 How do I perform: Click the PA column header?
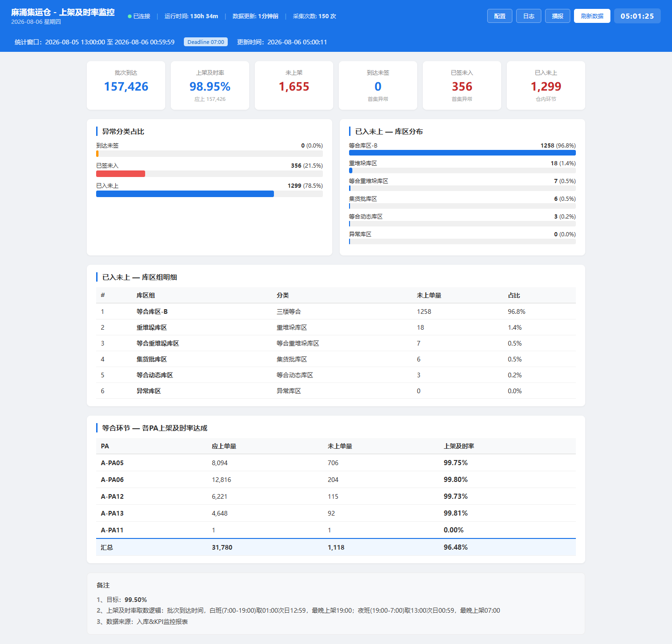[105, 446]
